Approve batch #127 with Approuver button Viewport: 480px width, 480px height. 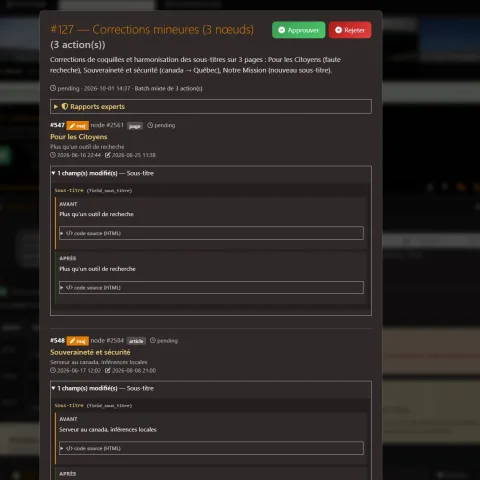(298, 30)
